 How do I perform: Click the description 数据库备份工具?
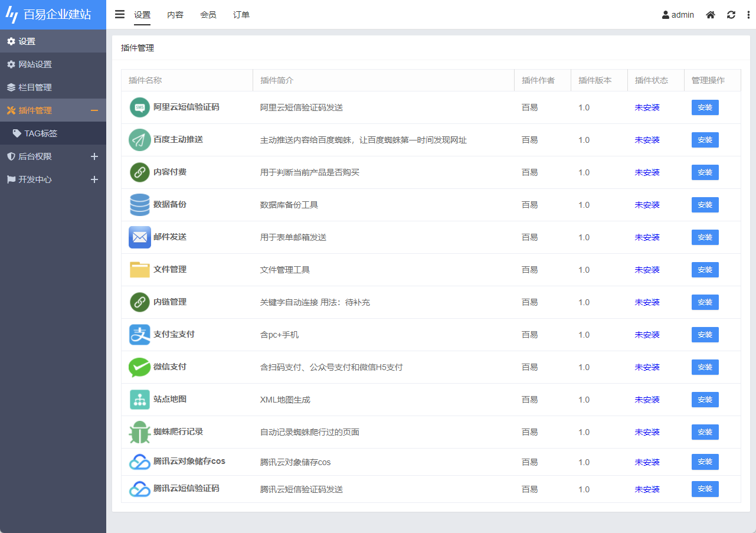[289, 205]
